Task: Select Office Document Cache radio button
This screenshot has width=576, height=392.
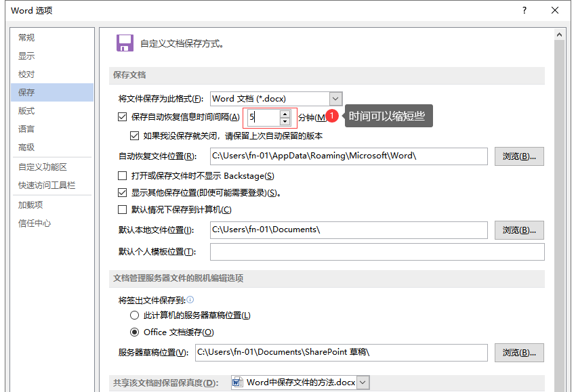Action: point(134,332)
